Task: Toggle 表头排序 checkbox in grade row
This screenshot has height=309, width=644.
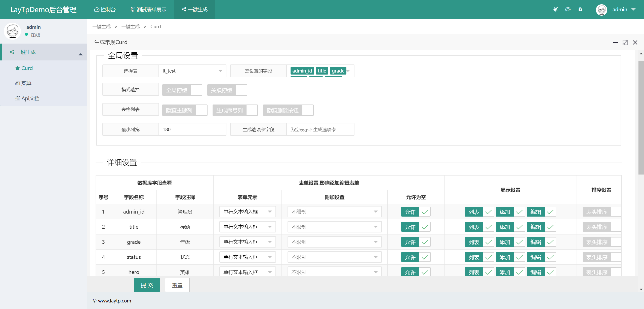Action: [602, 242]
